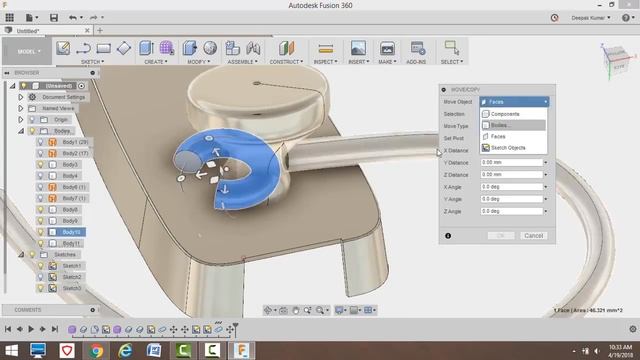Select the Pan hand tool
640x360 pixels.
coord(296,310)
